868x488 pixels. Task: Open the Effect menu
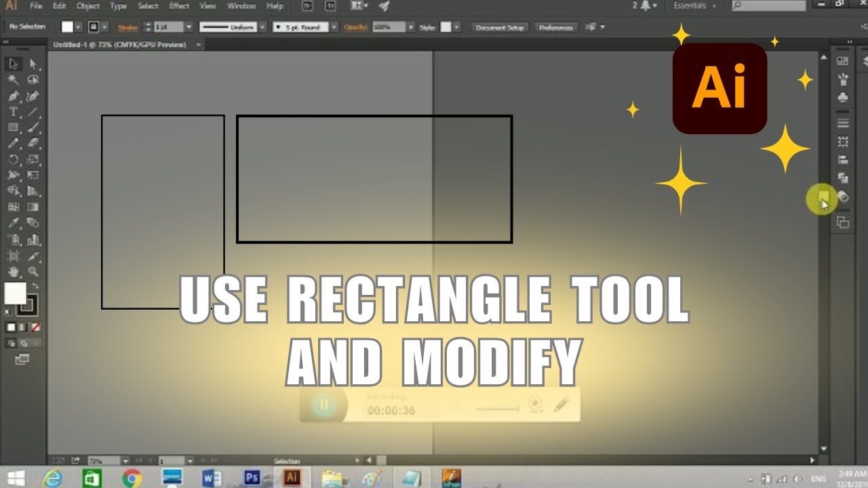(179, 6)
